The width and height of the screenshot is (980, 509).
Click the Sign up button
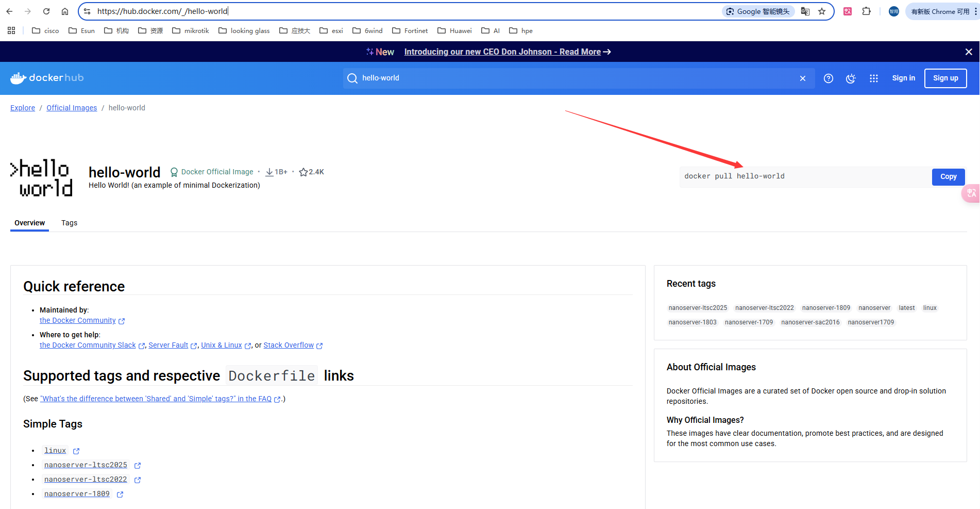(945, 78)
